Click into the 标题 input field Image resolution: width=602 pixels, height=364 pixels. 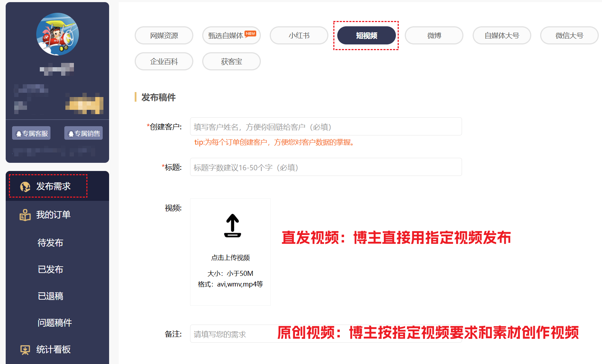click(326, 167)
